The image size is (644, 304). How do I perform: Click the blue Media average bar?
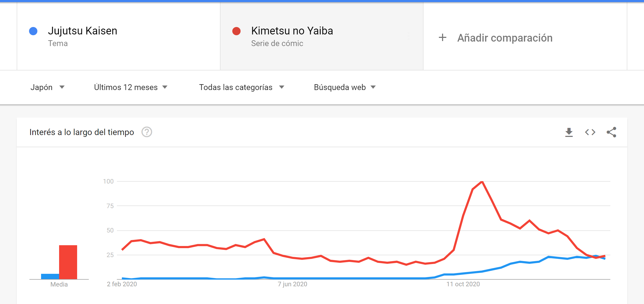pyautogui.click(x=50, y=276)
